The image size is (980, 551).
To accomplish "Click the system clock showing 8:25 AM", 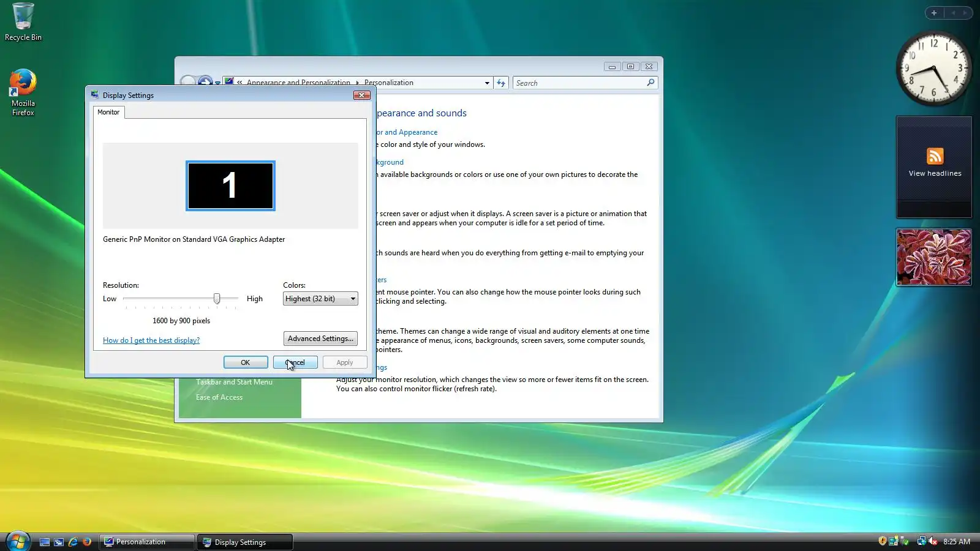I will click(x=957, y=542).
